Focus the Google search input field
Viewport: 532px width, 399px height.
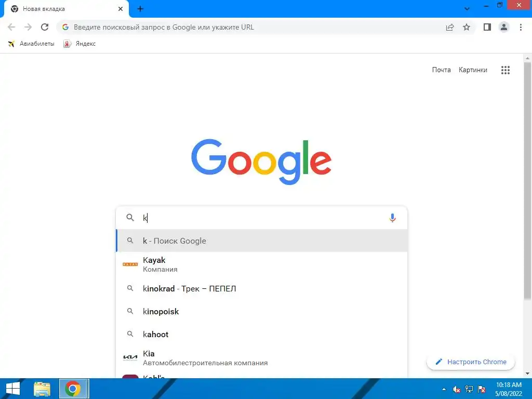(261, 218)
